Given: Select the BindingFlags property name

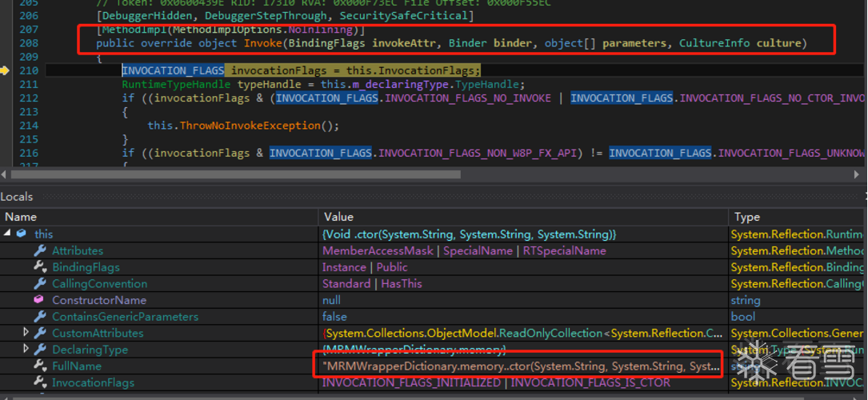Looking at the screenshot, I should coord(86,267).
